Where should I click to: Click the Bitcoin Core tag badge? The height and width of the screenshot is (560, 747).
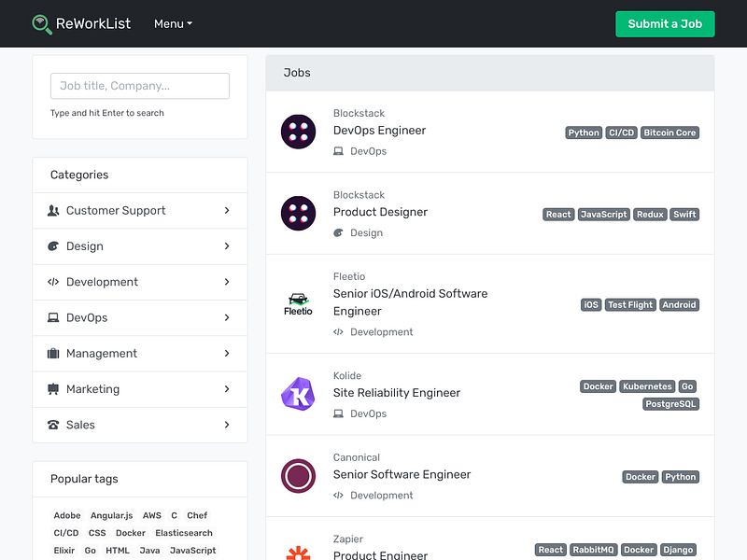click(669, 133)
